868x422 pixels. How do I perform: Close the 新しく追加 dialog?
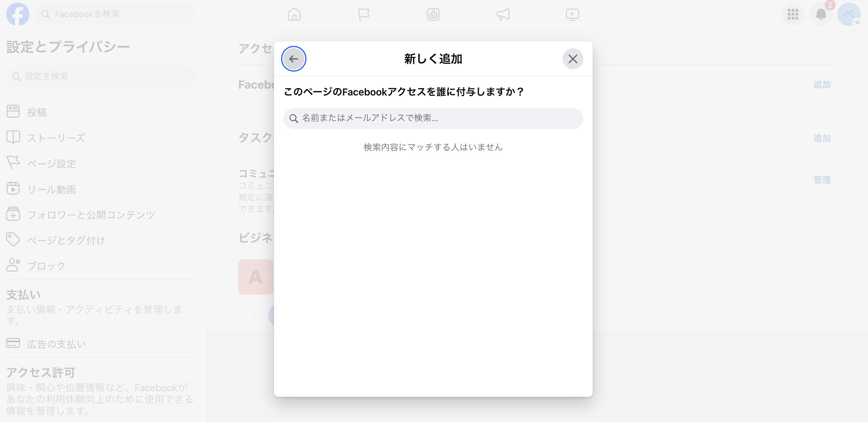(x=573, y=58)
